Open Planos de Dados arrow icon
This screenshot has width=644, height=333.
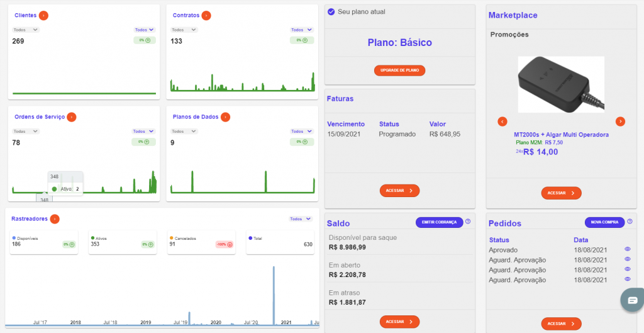(x=226, y=117)
